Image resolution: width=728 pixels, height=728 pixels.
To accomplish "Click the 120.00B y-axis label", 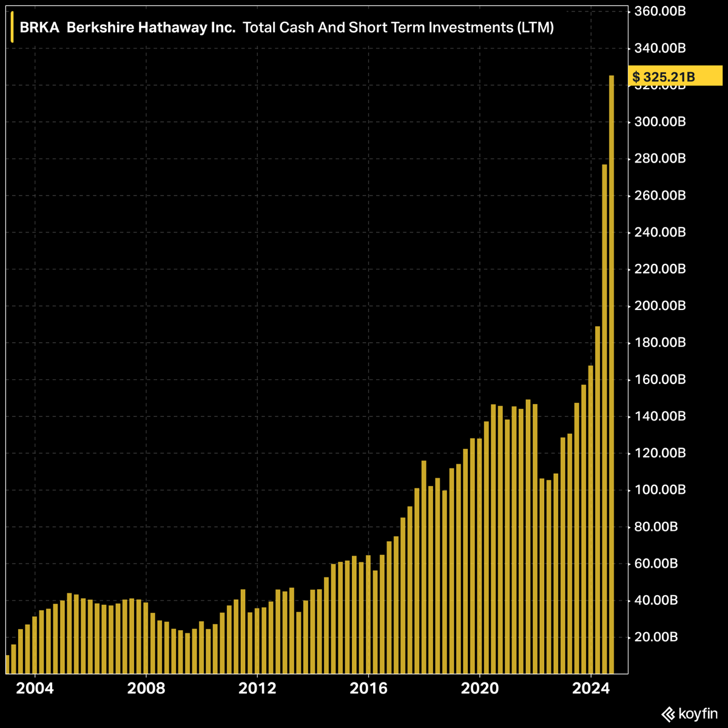I will pyautogui.click(x=660, y=453).
